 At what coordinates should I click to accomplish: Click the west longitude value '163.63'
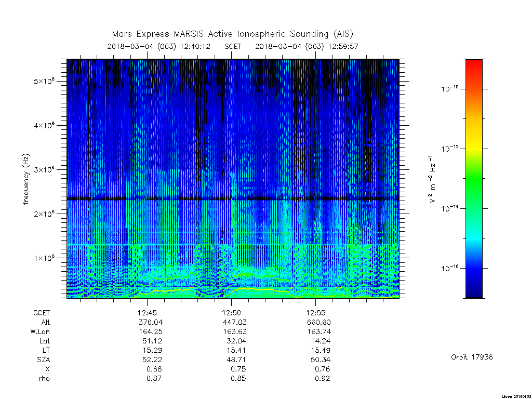coord(235,331)
